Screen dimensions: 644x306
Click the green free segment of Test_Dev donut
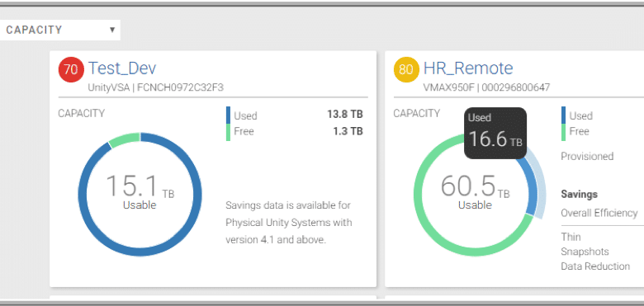tap(124, 140)
